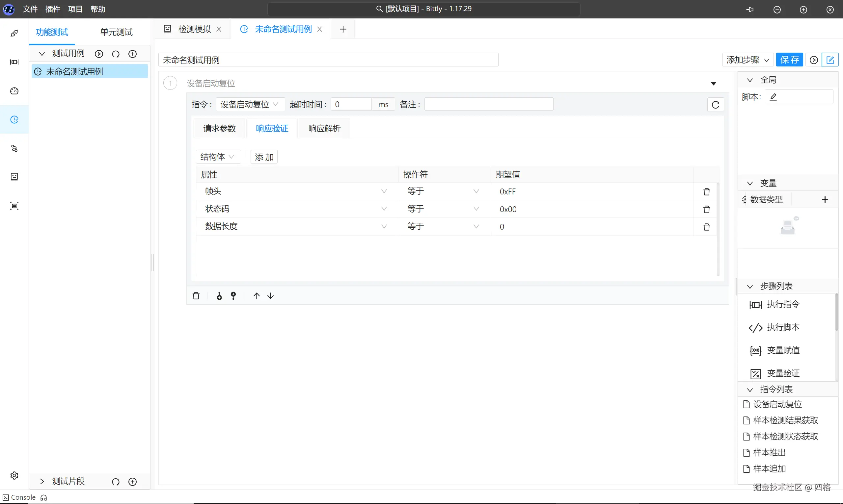The image size is (843, 504).
Task: Open the 添加步骤 dropdown
Action: click(x=748, y=60)
